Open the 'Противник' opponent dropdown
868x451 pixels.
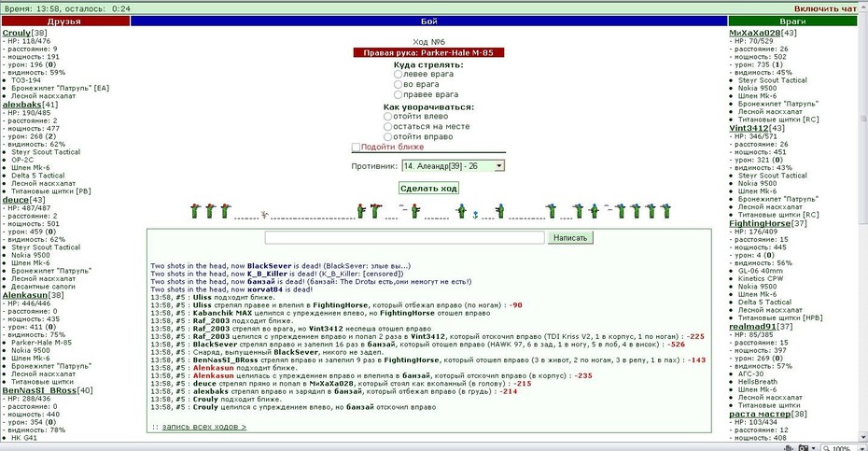(453, 165)
